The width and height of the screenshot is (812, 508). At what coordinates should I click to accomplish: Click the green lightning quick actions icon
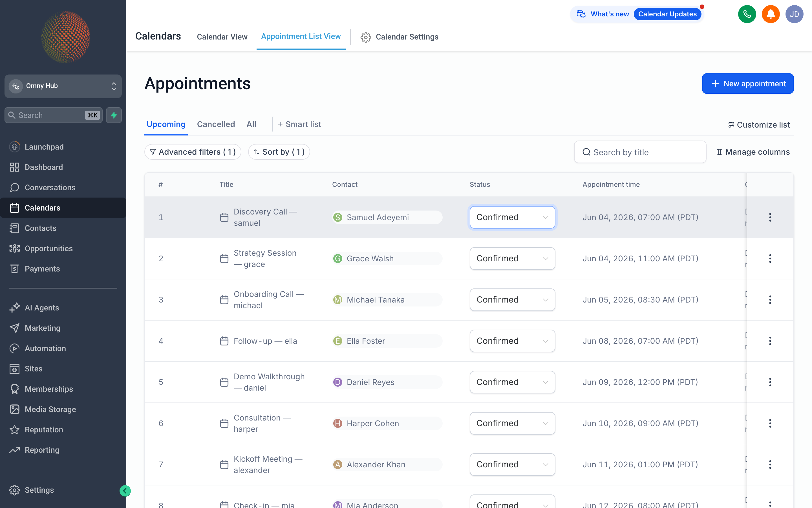(114, 115)
